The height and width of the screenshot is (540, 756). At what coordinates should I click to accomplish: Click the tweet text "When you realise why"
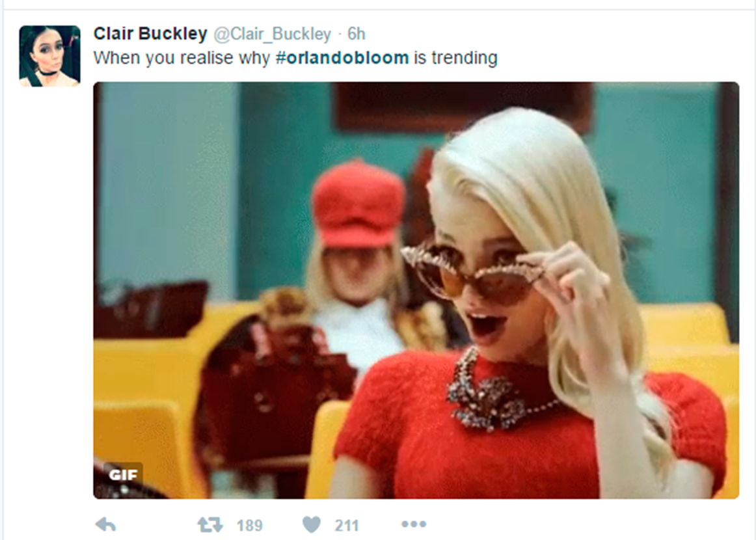182,58
